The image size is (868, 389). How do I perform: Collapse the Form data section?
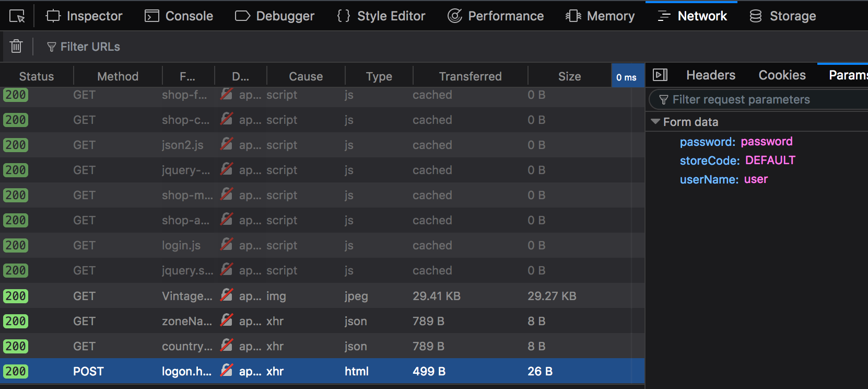pyautogui.click(x=655, y=122)
